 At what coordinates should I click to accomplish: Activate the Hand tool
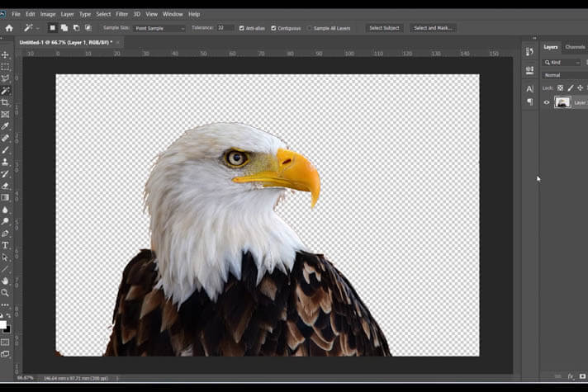point(5,281)
